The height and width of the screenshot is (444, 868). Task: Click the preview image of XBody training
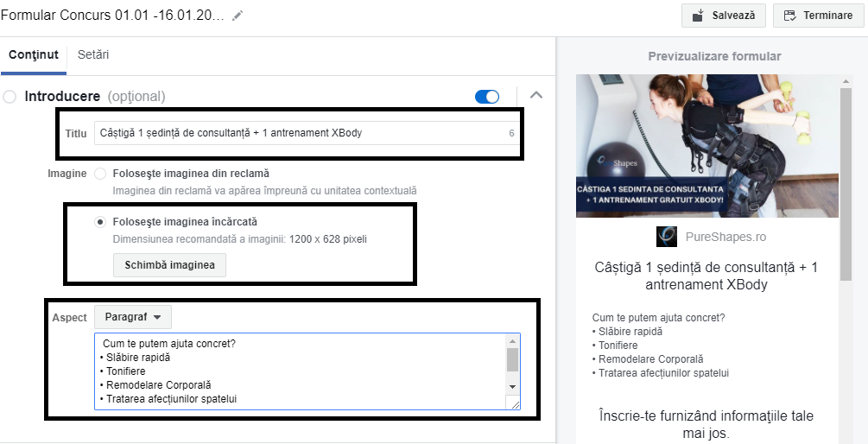coord(706,145)
